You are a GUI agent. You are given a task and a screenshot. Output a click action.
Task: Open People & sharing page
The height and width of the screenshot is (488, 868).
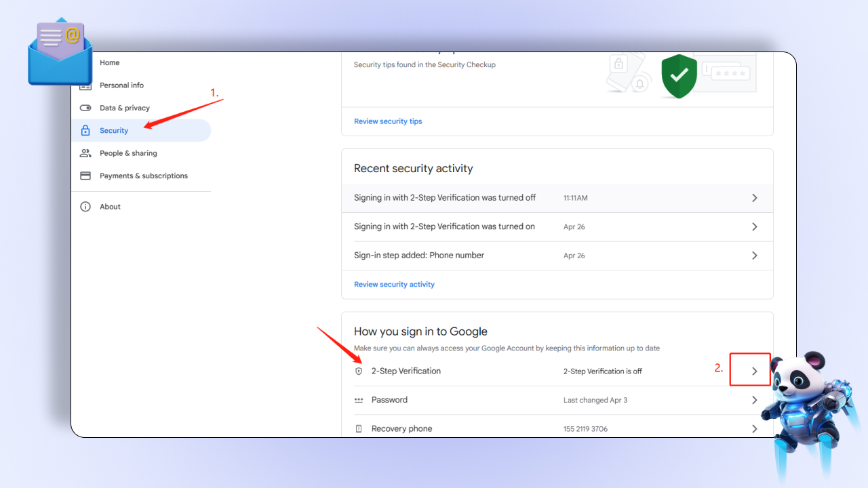tap(128, 153)
